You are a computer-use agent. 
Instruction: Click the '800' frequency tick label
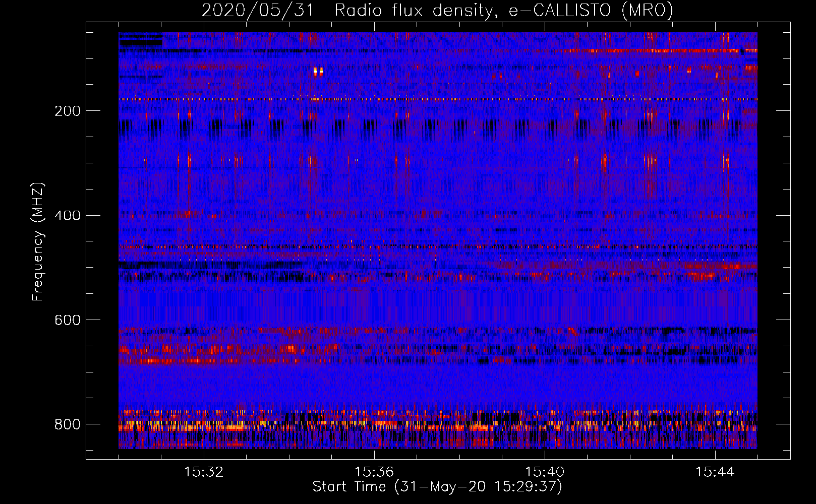pos(68,424)
